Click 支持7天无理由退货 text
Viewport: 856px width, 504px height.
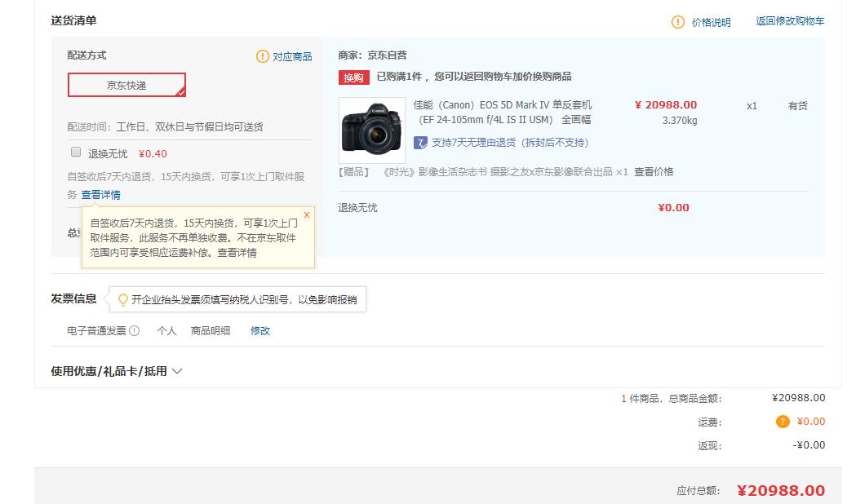coord(510,143)
